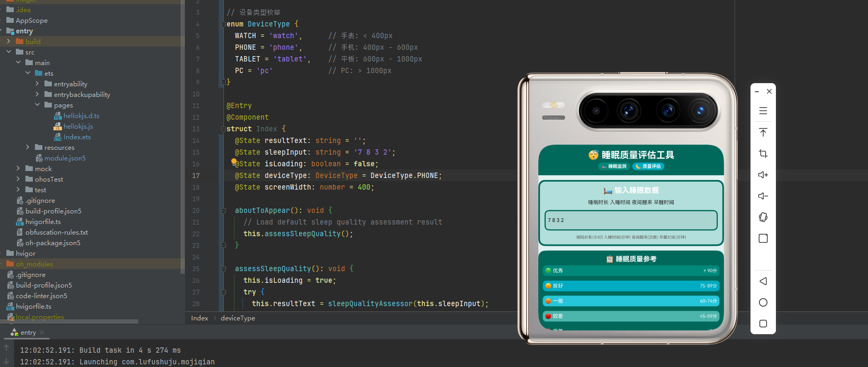The image size is (868, 367).
Task: Click the oh-package.json5 file icon
Action: pos(20,243)
